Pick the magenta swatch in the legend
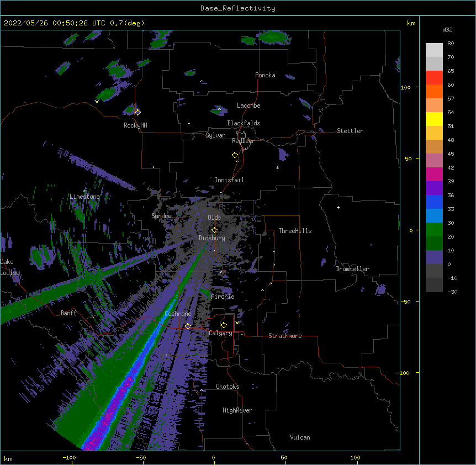476x465 pixels. 434,174
